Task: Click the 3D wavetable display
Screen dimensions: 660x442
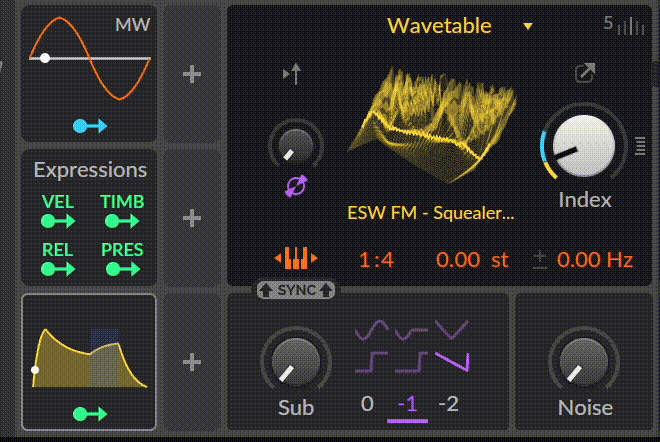Action: click(432, 125)
